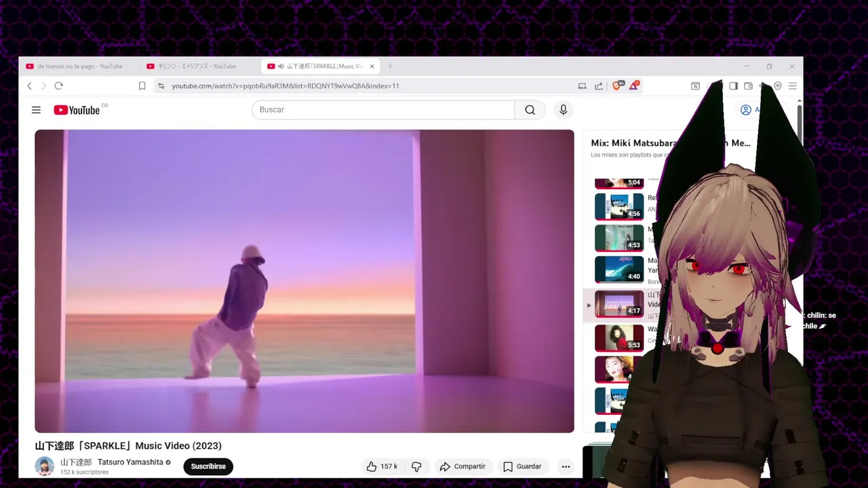
Task: Open the Brave wallet icon
Action: click(748, 86)
